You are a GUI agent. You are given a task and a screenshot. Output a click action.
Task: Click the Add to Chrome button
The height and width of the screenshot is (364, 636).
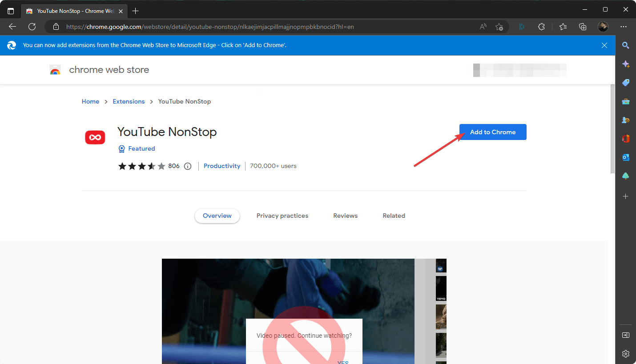(493, 132)
